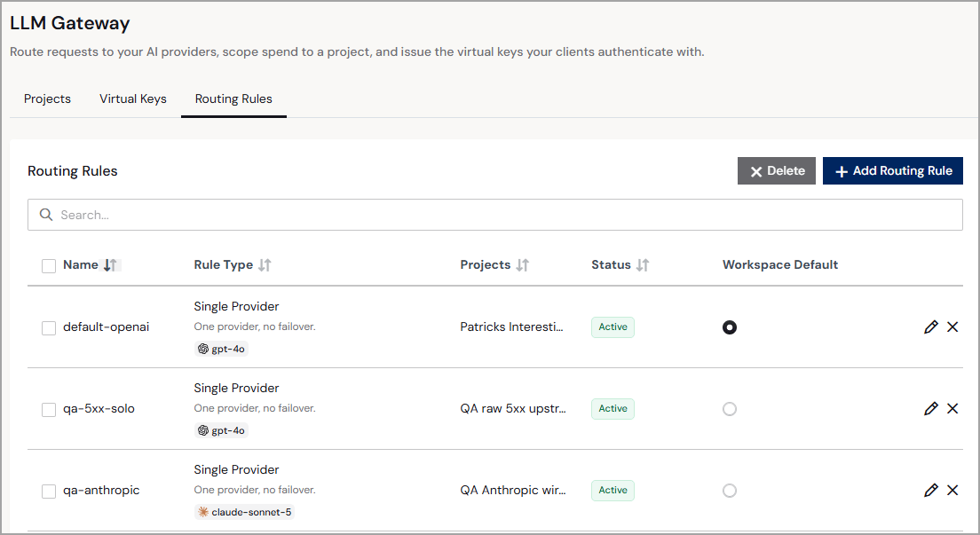Viewport: 980px width, 535px height.
Task: Open the Virtual Keys tab
Action: (x=133, y=98)
